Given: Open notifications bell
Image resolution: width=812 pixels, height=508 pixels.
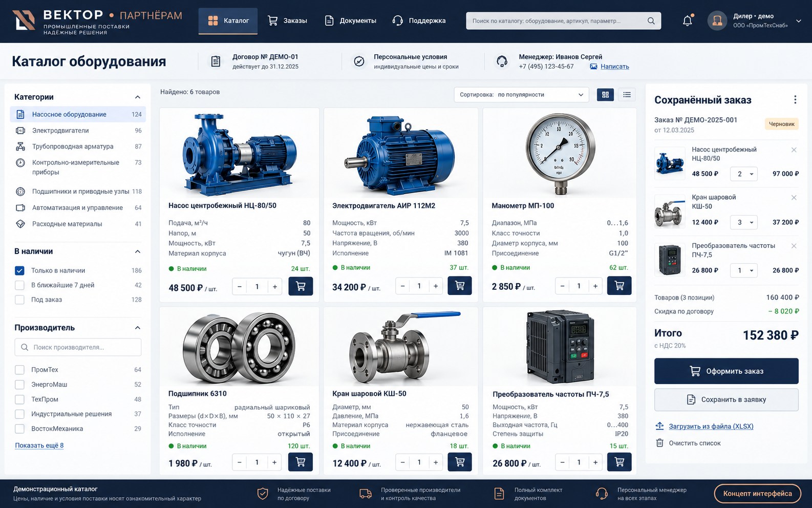Looking at the screenshot, I should coord(688,21).
